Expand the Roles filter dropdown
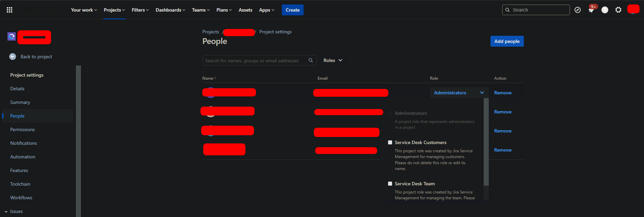The width and height of the screenshot is (644, 217). pos(333,60)
